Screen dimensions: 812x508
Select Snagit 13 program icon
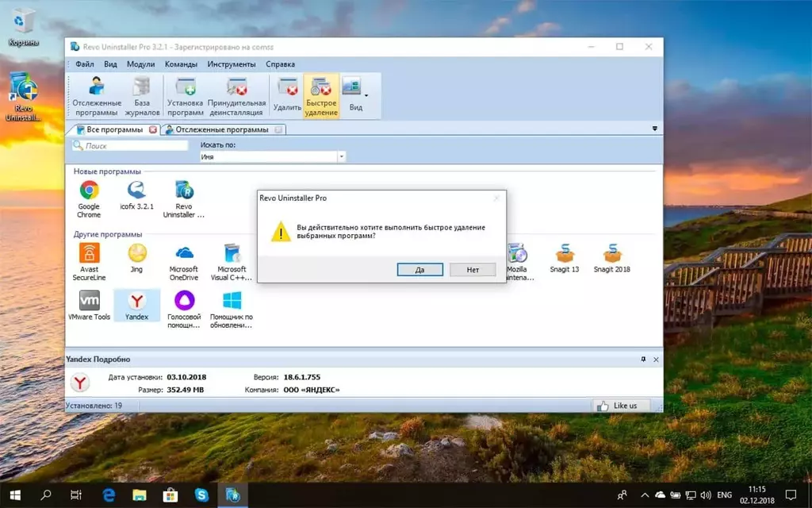coord(565,258)
